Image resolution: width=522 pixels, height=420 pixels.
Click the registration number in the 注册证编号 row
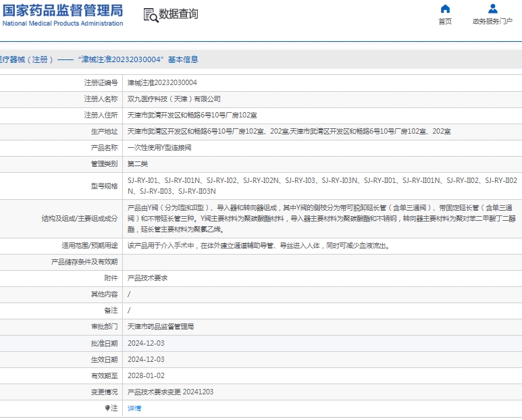(x=162, y=82)
